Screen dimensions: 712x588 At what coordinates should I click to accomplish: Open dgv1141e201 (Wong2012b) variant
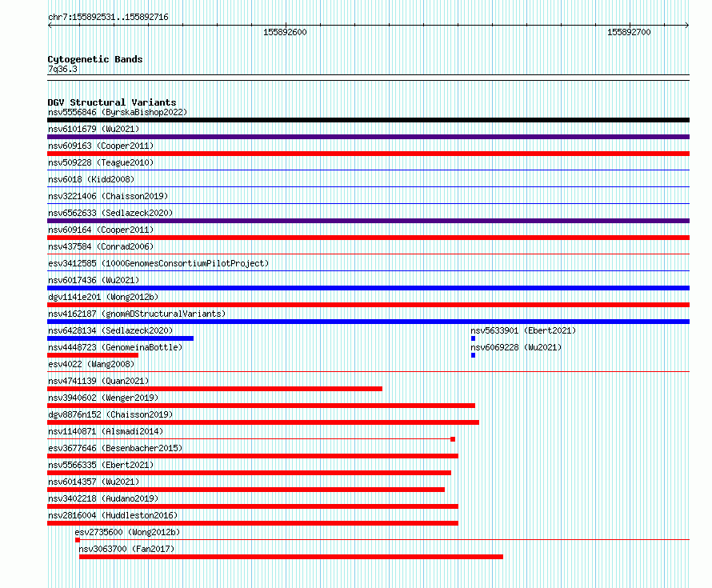click(x=103, y=297)
